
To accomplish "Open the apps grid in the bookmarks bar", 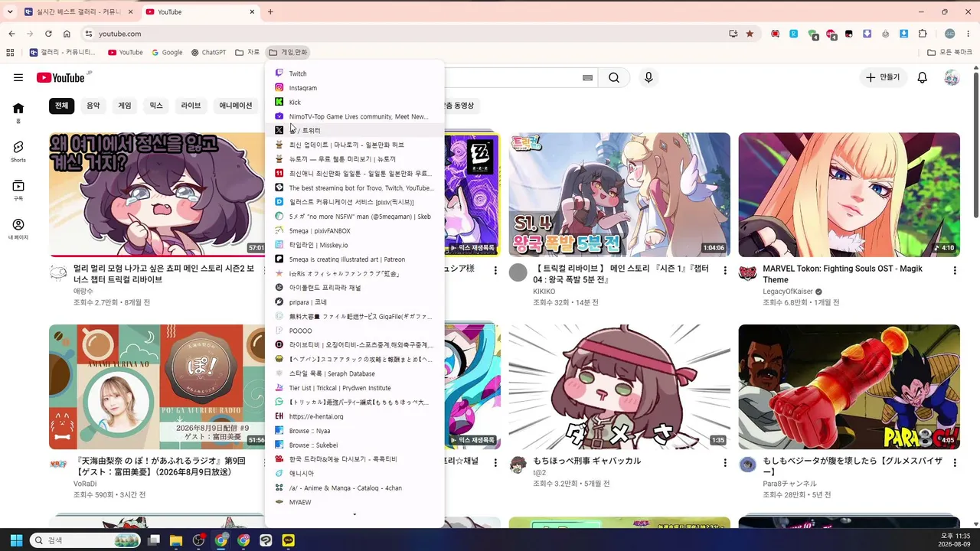I will [x=10, y=53].
